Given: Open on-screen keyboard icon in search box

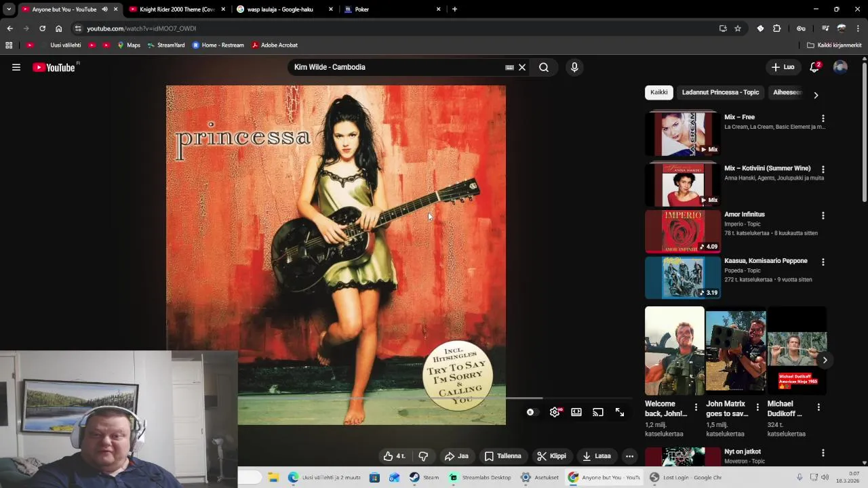Looking at the screenshot, I should coord(509,67).
